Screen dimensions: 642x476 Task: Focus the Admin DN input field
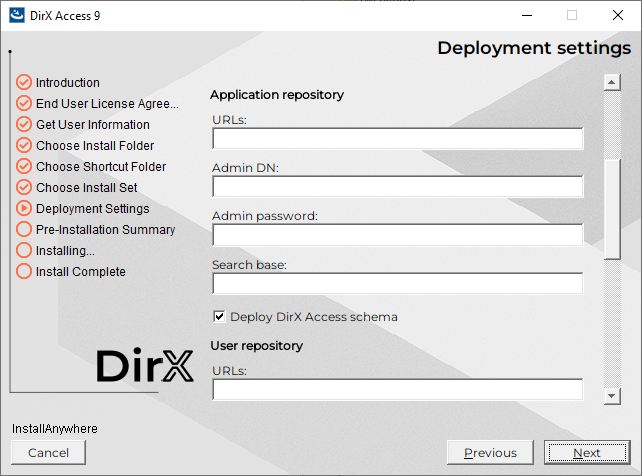point(397,187)
